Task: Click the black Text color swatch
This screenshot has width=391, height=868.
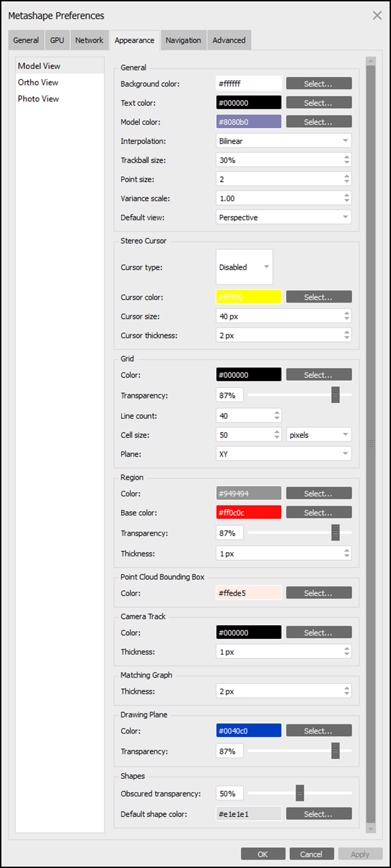Action: click(249, 103)
